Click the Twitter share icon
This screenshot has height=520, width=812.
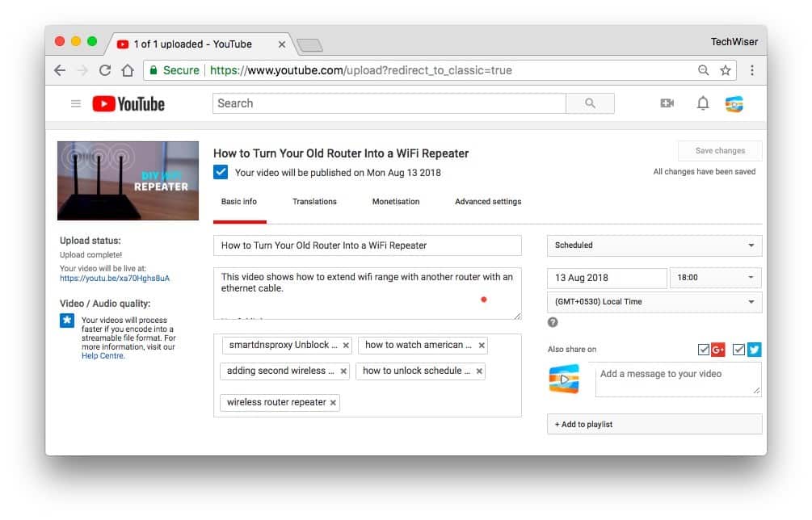[754, 350]
